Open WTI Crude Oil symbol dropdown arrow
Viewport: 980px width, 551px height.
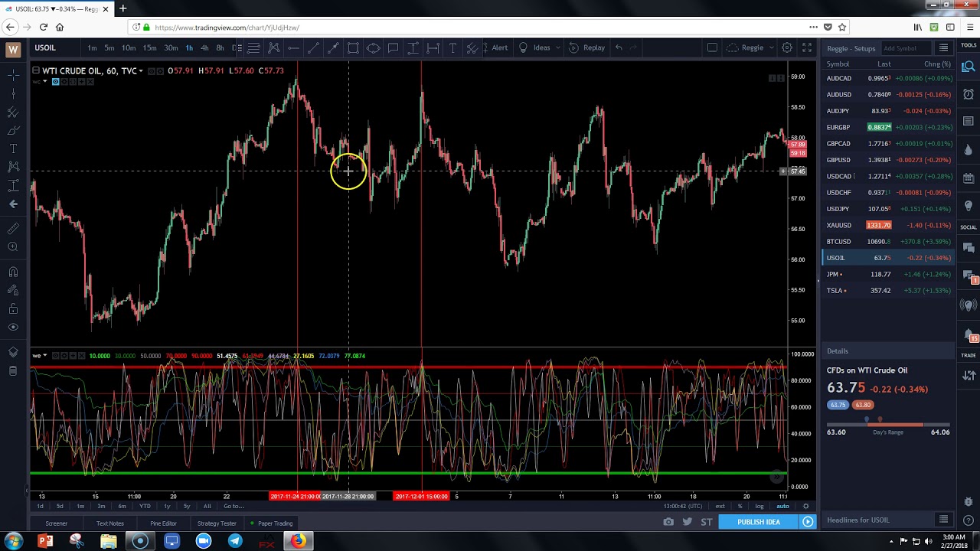[141, 71]
